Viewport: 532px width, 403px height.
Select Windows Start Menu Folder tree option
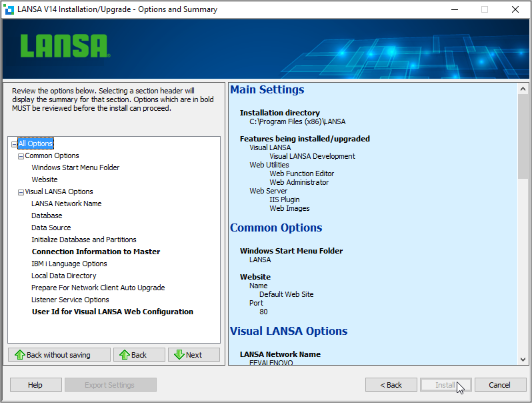[x=75, y=167]
